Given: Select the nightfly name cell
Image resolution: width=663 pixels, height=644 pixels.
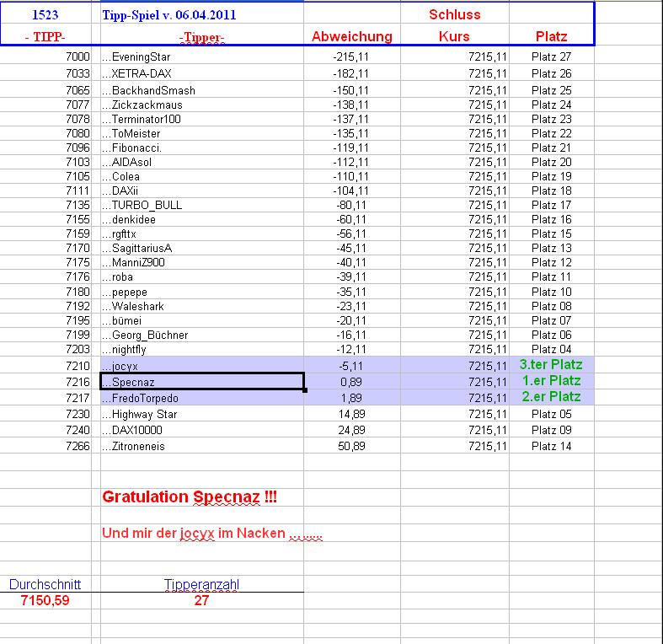Looking at the screenshot, I should [x=201, y=350].
